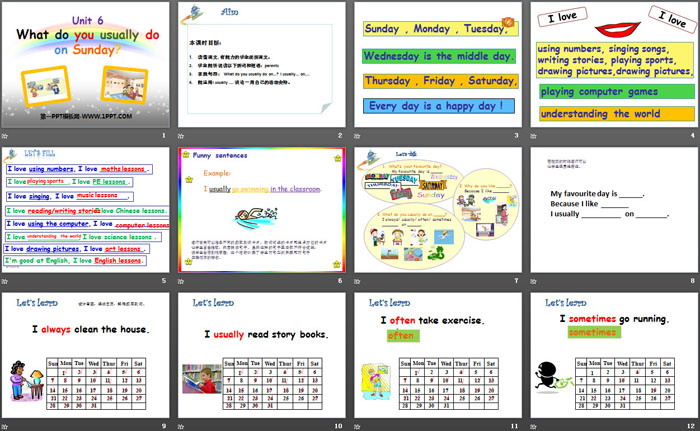Click the swimmer cartoon on slide 6

255,218
